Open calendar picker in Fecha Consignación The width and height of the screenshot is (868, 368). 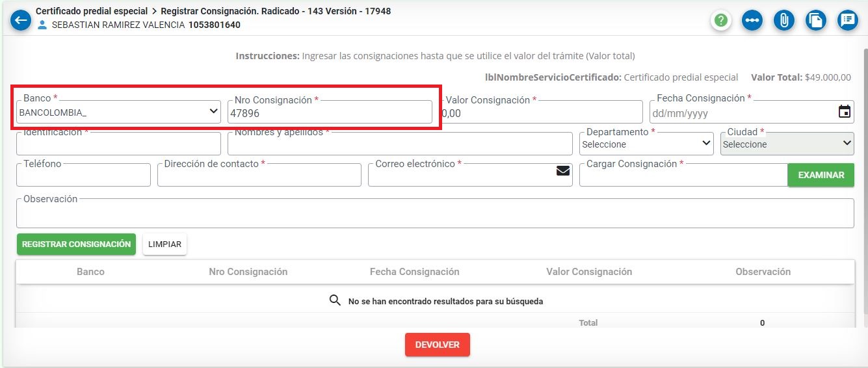click(x=844, y=112)
